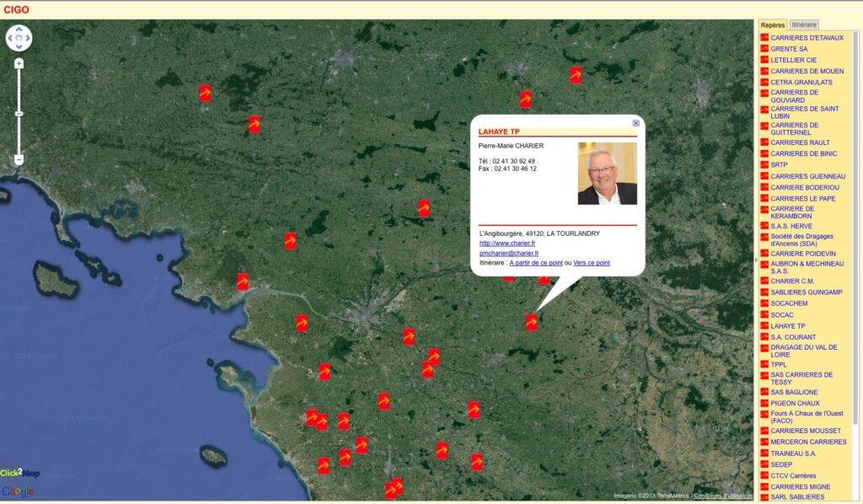Select SAS BAGLIONE in the list

(794, 392)
